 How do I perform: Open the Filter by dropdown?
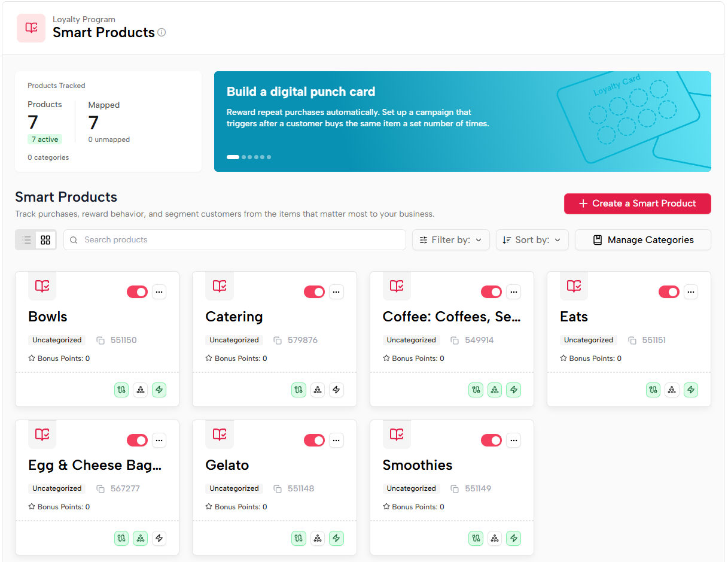tap(451, 240)
